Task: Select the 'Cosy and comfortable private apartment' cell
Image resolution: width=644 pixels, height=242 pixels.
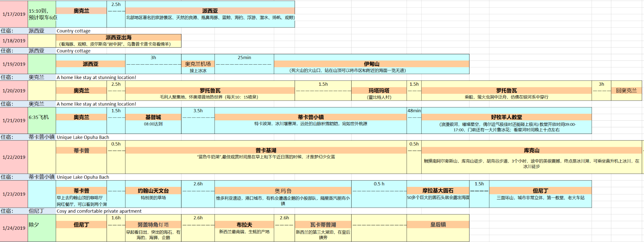Action: (x=99, y=211)
